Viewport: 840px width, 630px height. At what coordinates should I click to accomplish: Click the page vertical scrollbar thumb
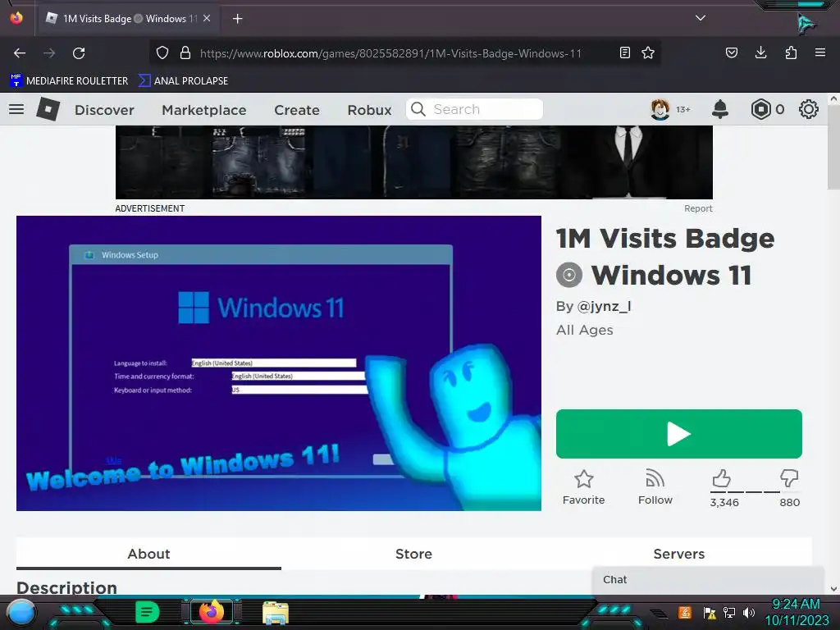tap(833, 148)
